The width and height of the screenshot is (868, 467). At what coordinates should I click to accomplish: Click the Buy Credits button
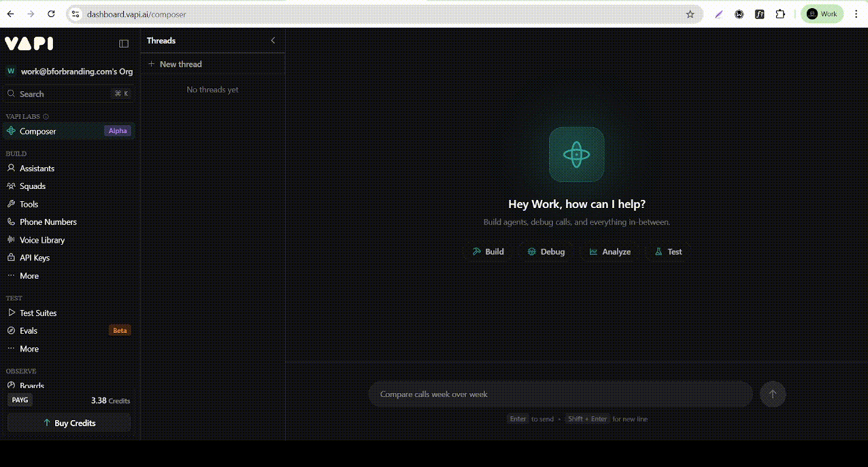[69, 423]
